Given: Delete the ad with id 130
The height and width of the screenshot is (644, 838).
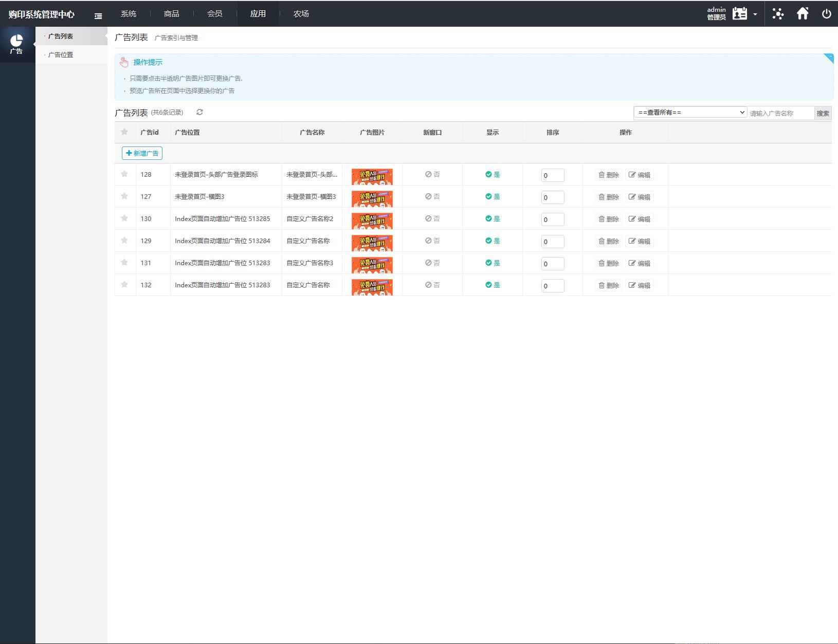Looking at the screenshot, I should tap(609, 219).
